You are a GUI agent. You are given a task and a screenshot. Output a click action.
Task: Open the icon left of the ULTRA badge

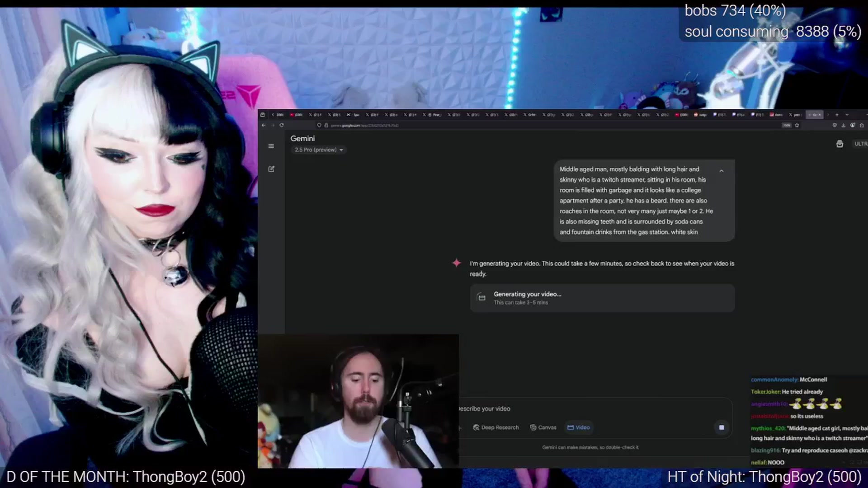840,144
